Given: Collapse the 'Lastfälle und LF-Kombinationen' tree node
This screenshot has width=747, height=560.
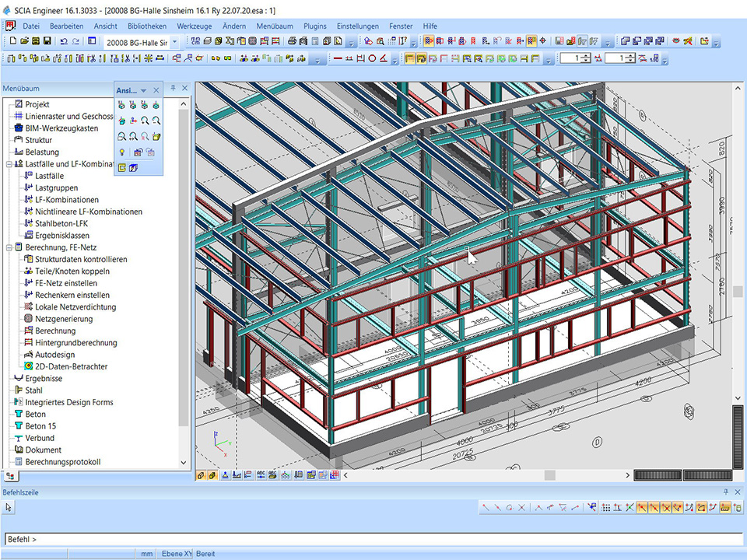Looking at the screenshot, I should pyautogui.click(x=9, y=164).
